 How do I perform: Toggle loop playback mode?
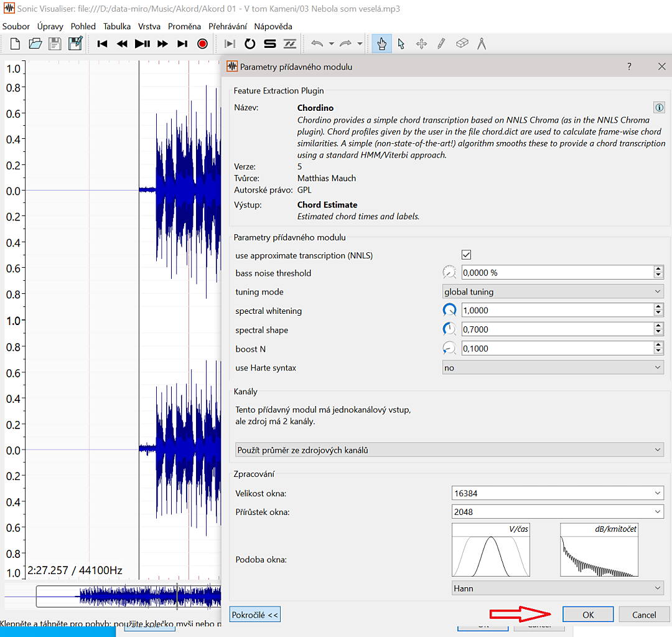pos(250,44)
